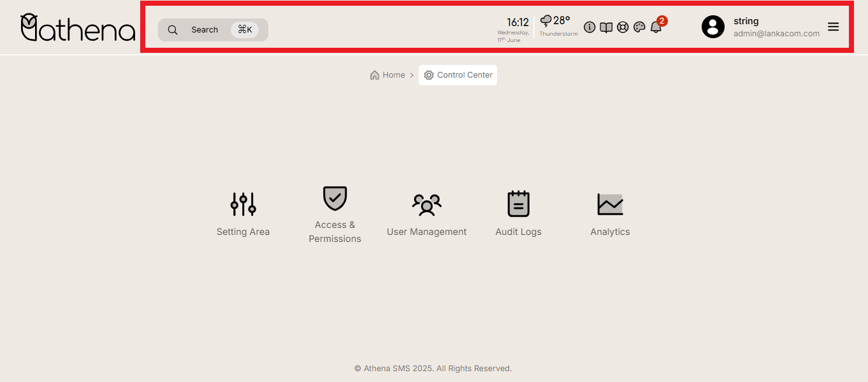Click the 16:12 clock display
868x382 pixels.
click(517, 22)
